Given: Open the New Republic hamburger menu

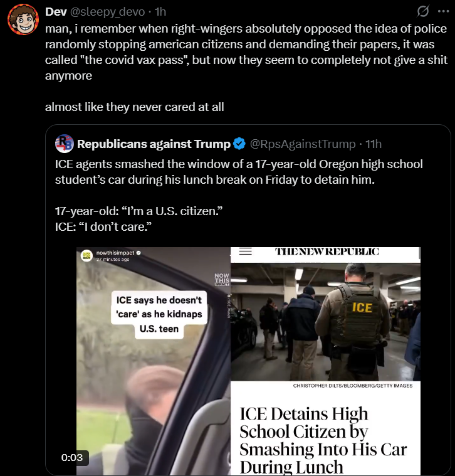Looking at the screenshot, I should [x=246, y=251].
